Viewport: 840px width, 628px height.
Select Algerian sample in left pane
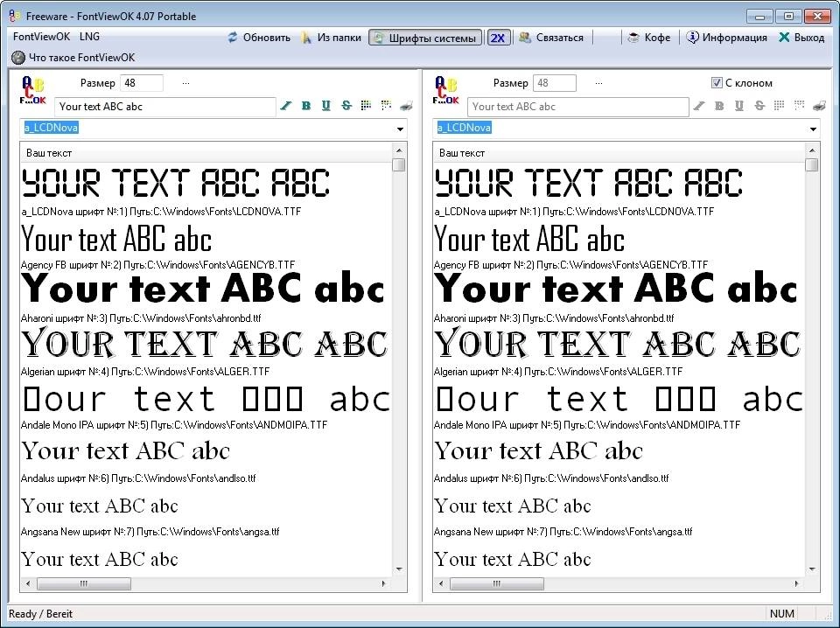[x=204, y=345]
